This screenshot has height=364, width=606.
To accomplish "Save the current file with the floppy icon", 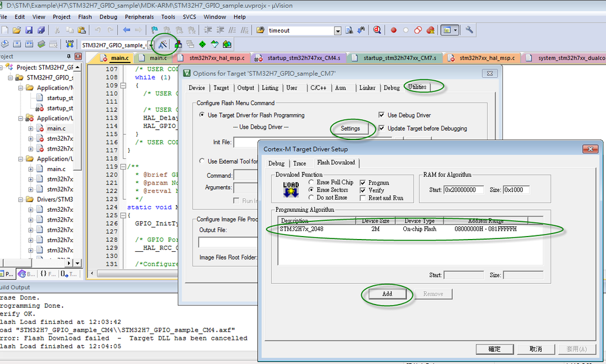I will 29,30.
